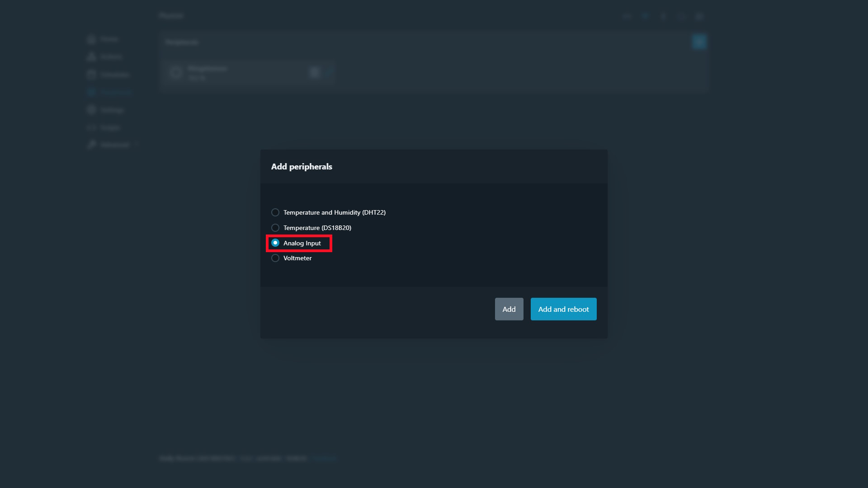Click the Add and reboot button
The image size is (868, 488).
click(x=563, y=309)
